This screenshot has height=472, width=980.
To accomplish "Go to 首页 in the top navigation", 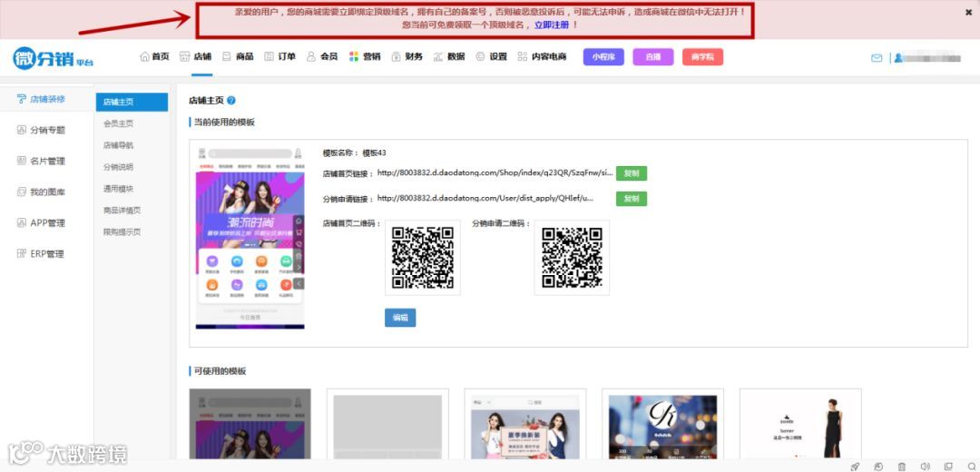I will click(154, 56).
